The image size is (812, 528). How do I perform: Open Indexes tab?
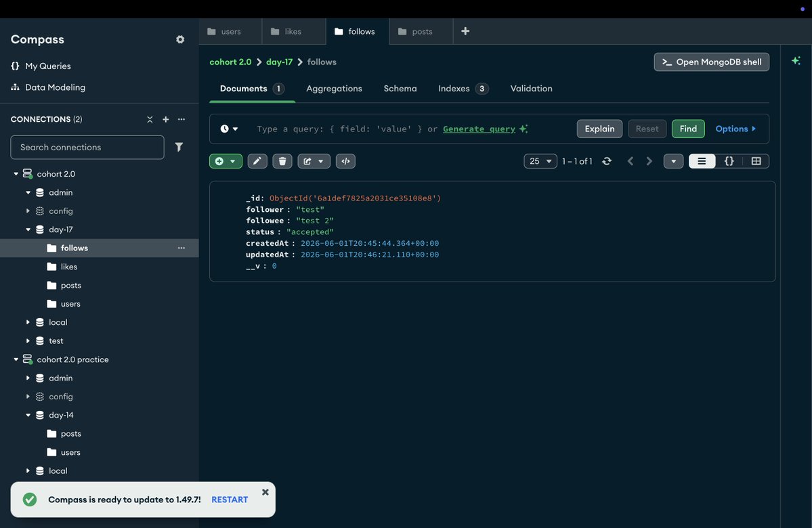(x=463, y=89)
